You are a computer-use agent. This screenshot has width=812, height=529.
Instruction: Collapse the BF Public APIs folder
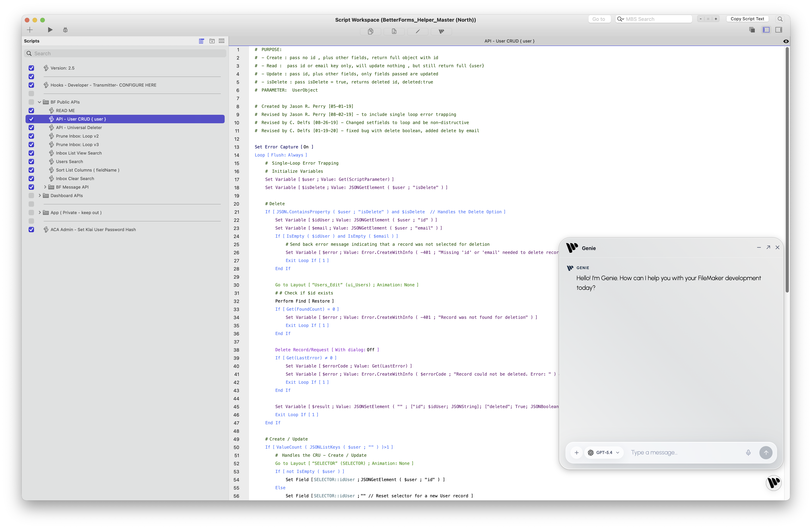pos(40,102)
